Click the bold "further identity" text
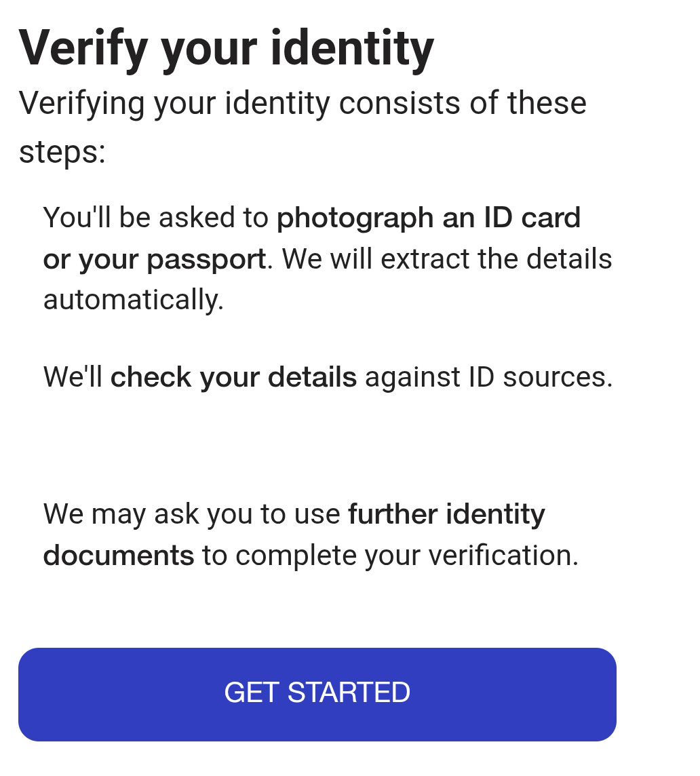The image size is (700, 776). (x=446, y=514)
